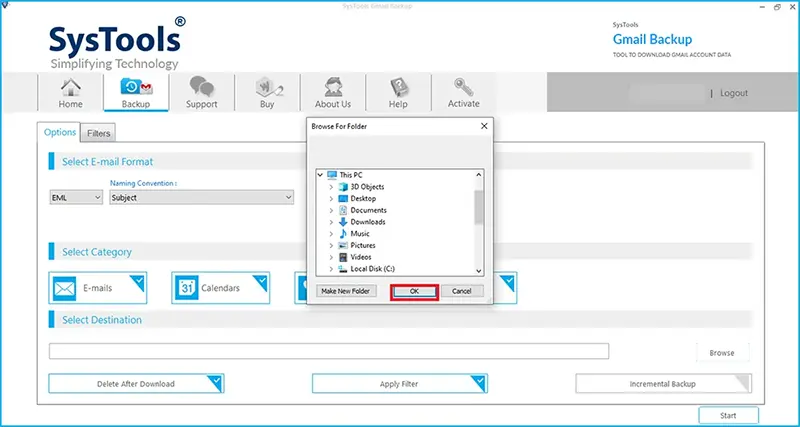Click the Make New Folder button

(x=345, y=291)
